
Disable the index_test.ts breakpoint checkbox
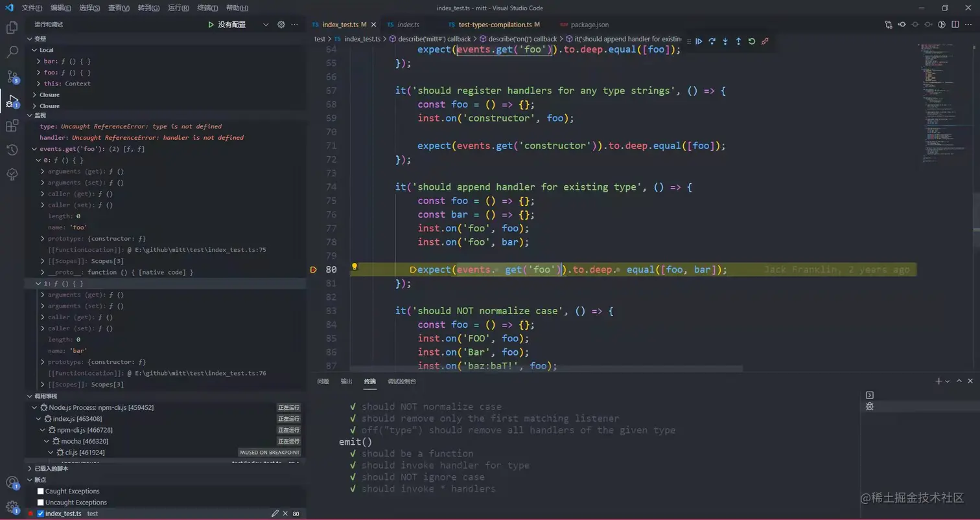tap(41, 514)
